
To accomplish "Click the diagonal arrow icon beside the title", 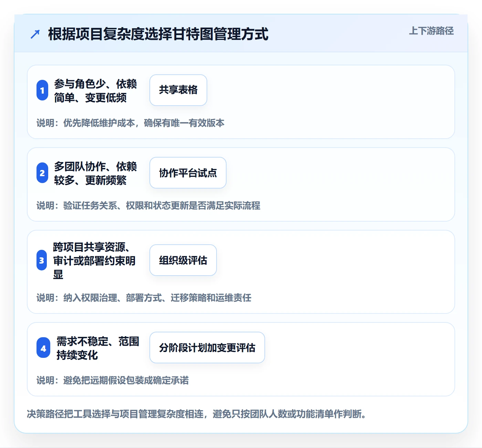I will pos(35,34).
